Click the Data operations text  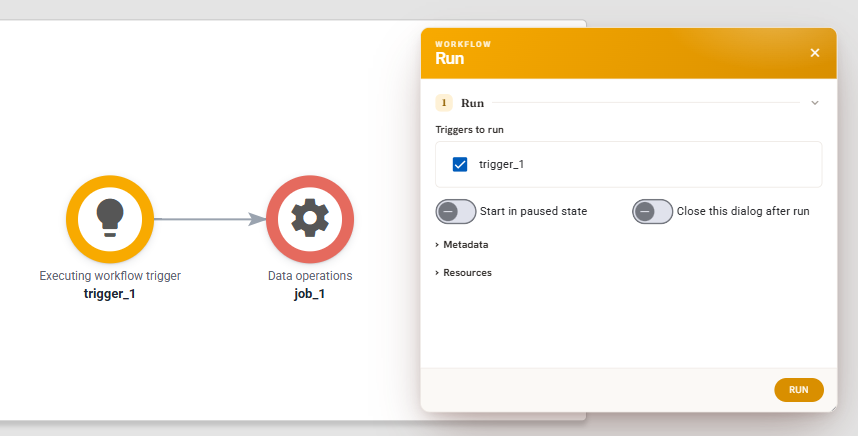pyautogui.click(x=310, y=276)
